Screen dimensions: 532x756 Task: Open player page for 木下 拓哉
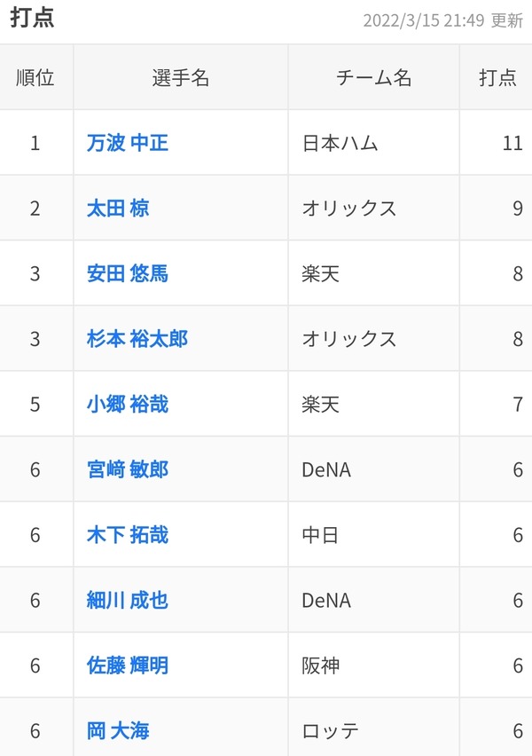(x=128, y=535)
